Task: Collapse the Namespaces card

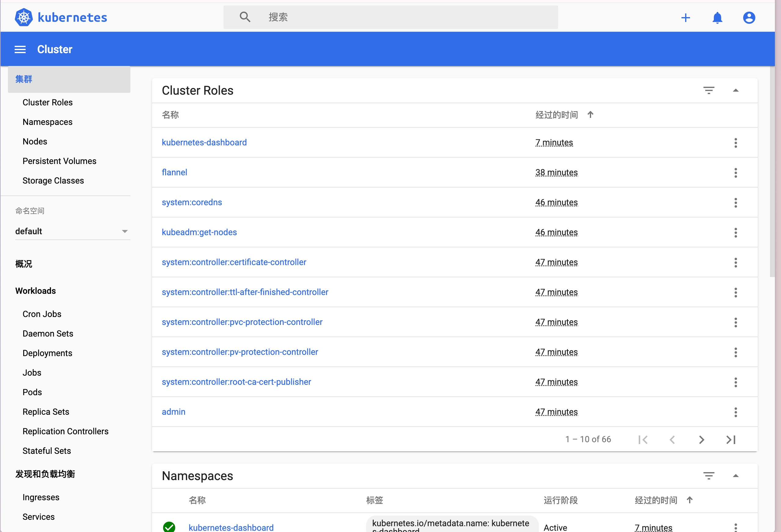Action: pos(736,476)
